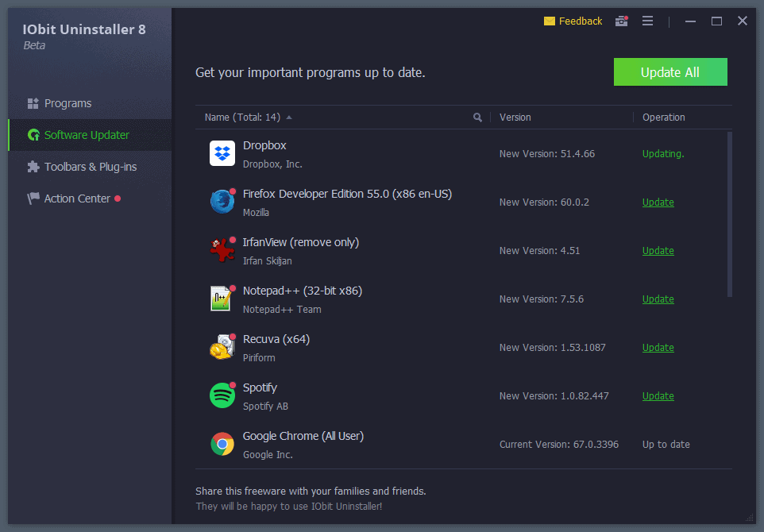This screenshot has height=532, width=764.
Task: Click the Spotify app icon
Action: pos(222,395)
